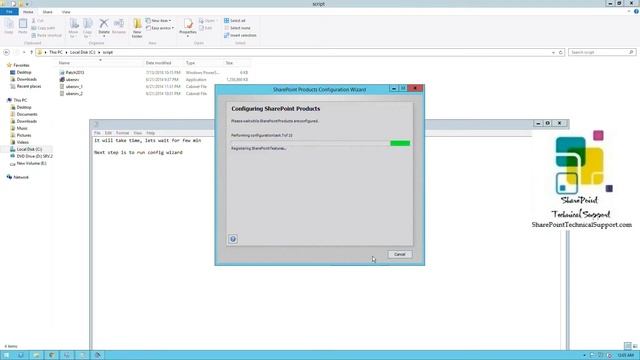Click the Copy icon in the ribbon
Screen dimensions: 640x360
point(9,26)
